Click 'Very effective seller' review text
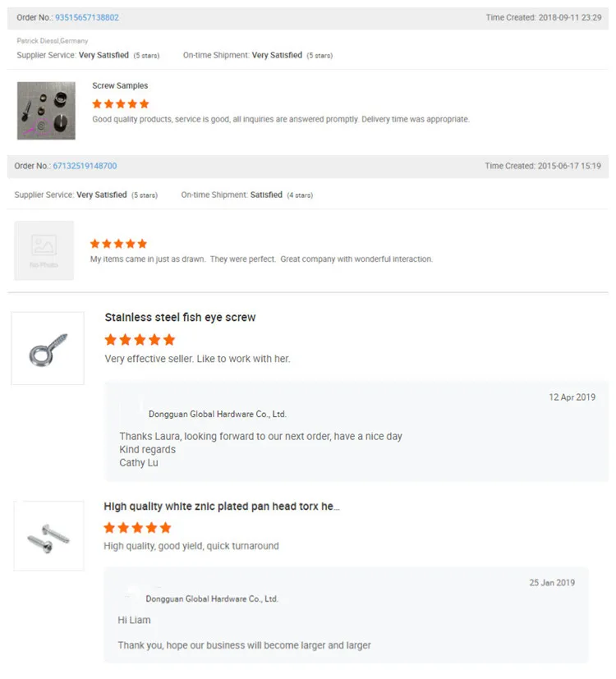 click(x=197, y=359)
